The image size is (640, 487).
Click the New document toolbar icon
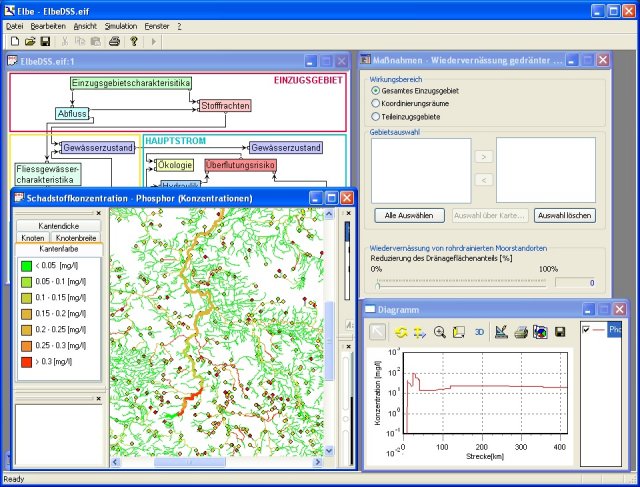pos(14,41)
